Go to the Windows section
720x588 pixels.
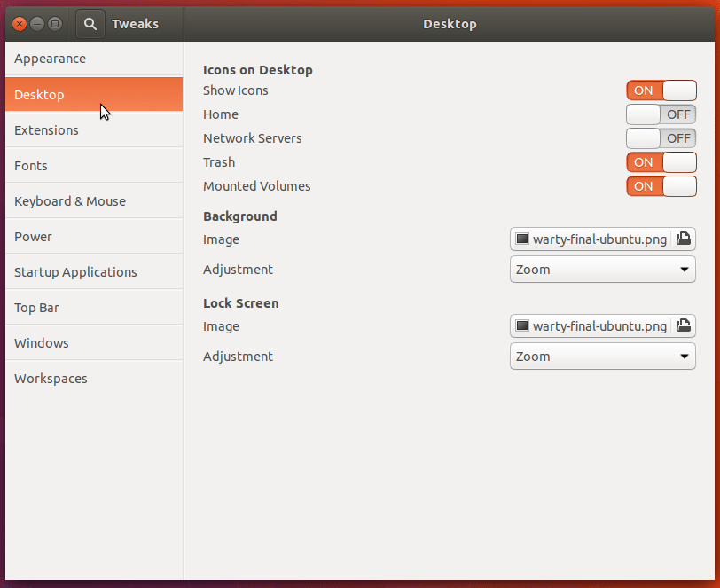click(x=94, y=343)
